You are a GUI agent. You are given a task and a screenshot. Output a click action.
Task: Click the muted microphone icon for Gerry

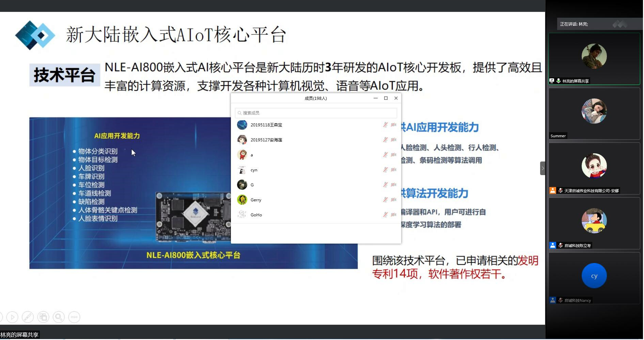385,200
